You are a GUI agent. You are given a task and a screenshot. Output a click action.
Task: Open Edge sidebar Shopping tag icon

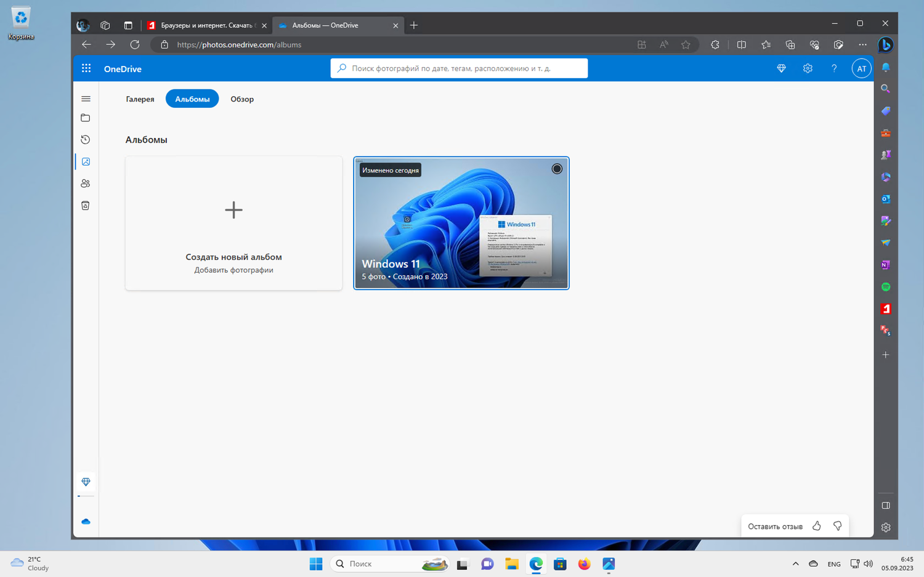[886, 111]
